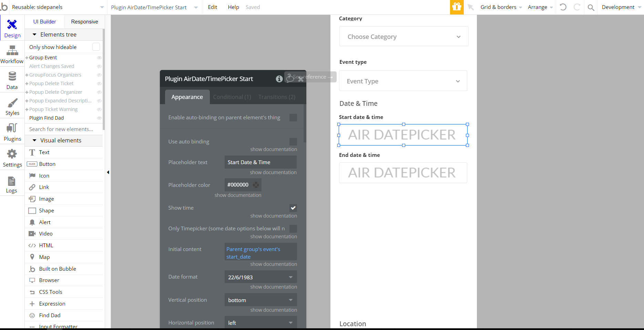The width and height of the screenshot is (644, 330).
Task: Collapse the Elements tree section
Action: 34,34
